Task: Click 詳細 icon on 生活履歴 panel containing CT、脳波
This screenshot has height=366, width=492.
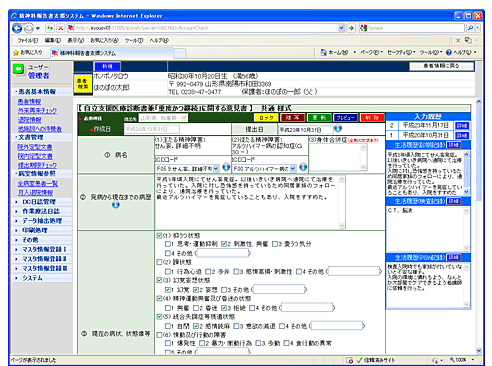Action: (x=453, y=201)
